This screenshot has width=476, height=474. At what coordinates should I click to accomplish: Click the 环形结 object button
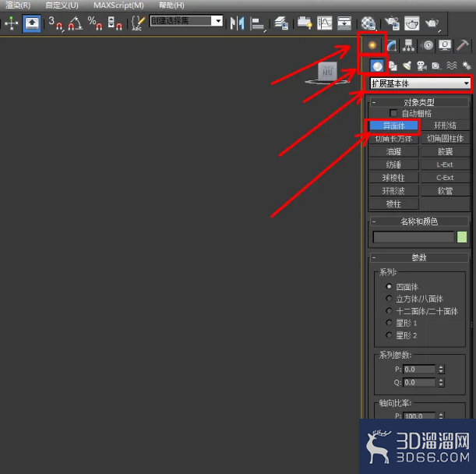445,126
